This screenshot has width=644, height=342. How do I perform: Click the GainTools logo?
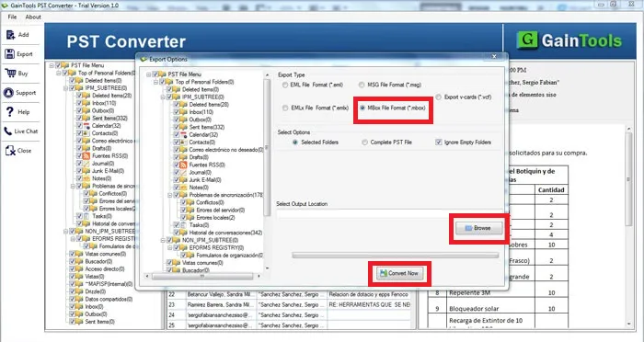click(569, 40)
